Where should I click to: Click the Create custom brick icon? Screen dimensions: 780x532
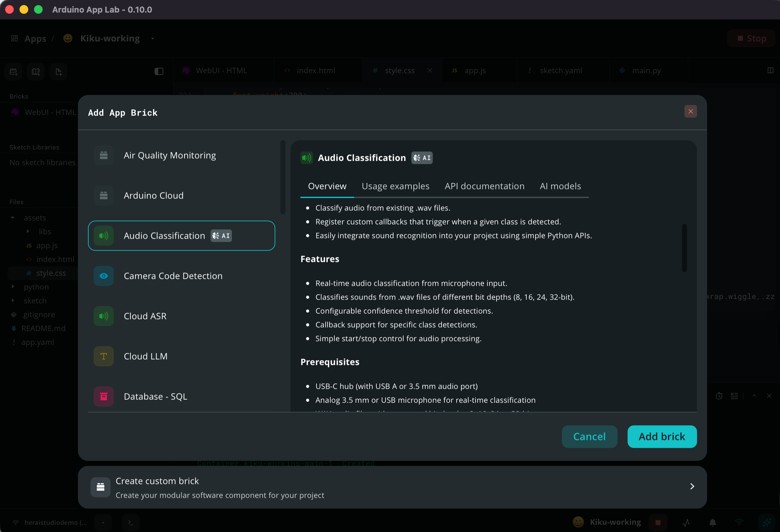(100, 487)
